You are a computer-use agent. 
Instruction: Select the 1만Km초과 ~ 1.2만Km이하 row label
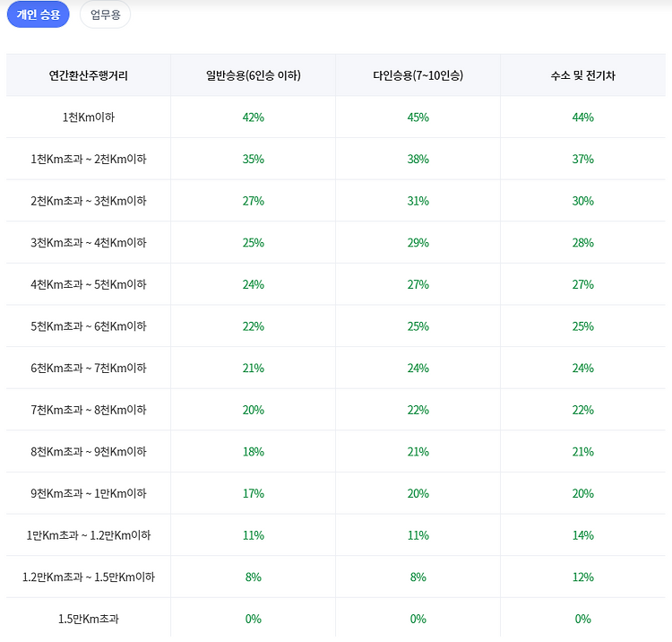(89, 535)
